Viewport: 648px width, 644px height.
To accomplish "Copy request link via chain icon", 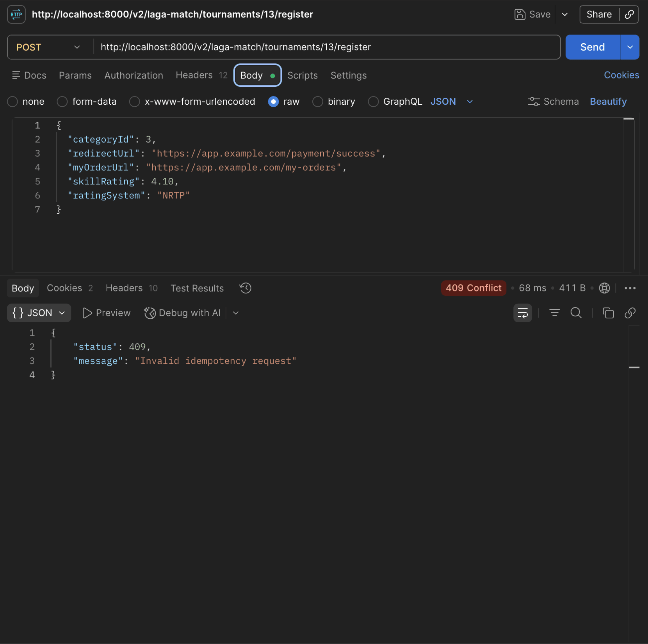I will 629,14.
